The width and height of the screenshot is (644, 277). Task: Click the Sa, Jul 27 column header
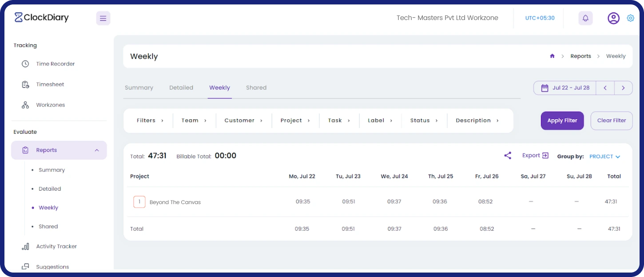click(533, 177)
